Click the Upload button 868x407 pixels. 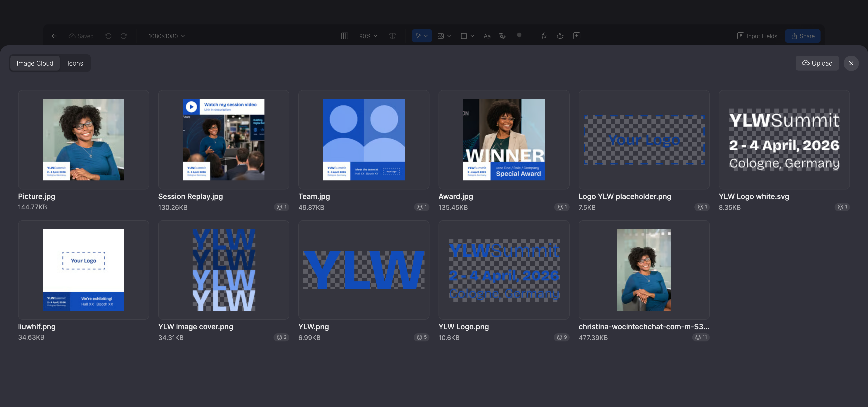pyautogui.click(x=817, y=63)
